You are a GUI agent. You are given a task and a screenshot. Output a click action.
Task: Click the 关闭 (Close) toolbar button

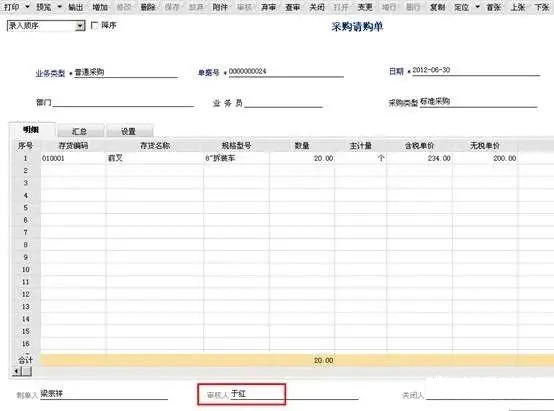click(x=317, y=7)
